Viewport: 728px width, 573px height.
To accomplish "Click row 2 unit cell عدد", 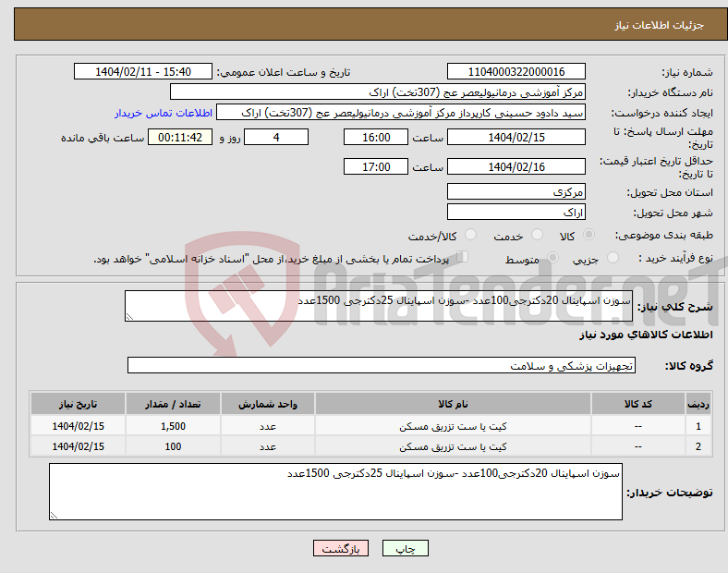I will pyautogui.click(x=268, y=446).
